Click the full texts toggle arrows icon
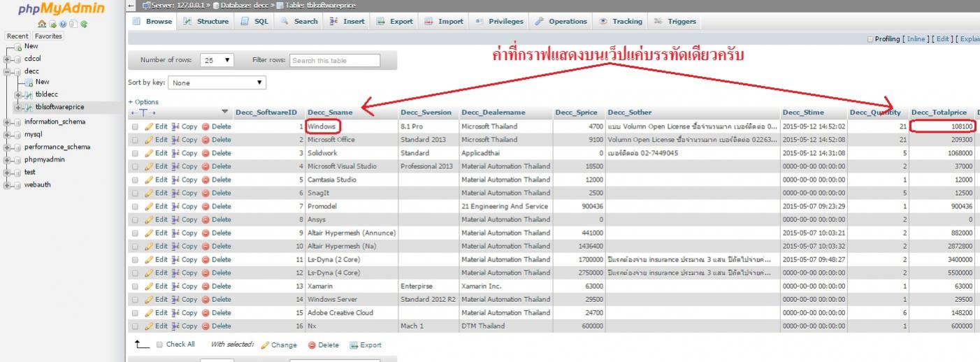 tap(143, 113)
